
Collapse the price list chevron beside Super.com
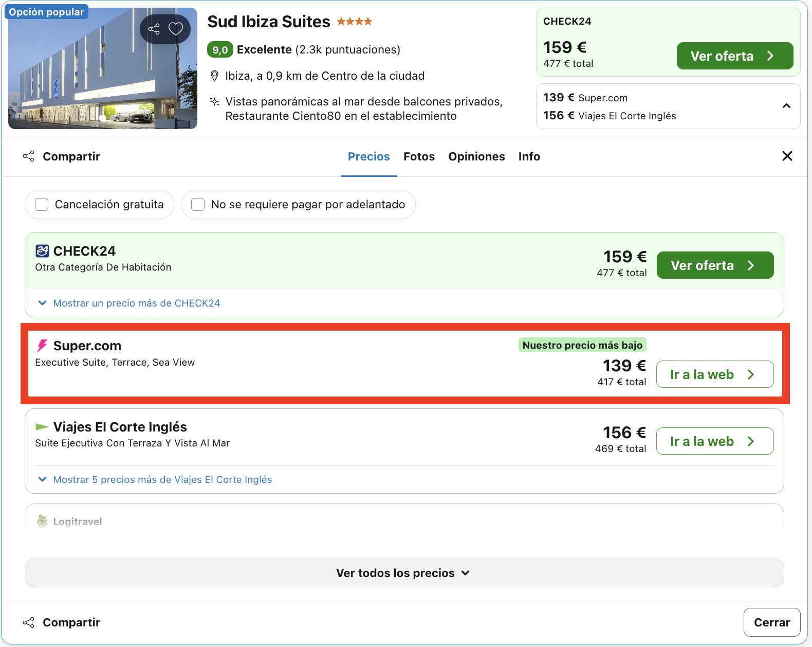tap(786, 106)
